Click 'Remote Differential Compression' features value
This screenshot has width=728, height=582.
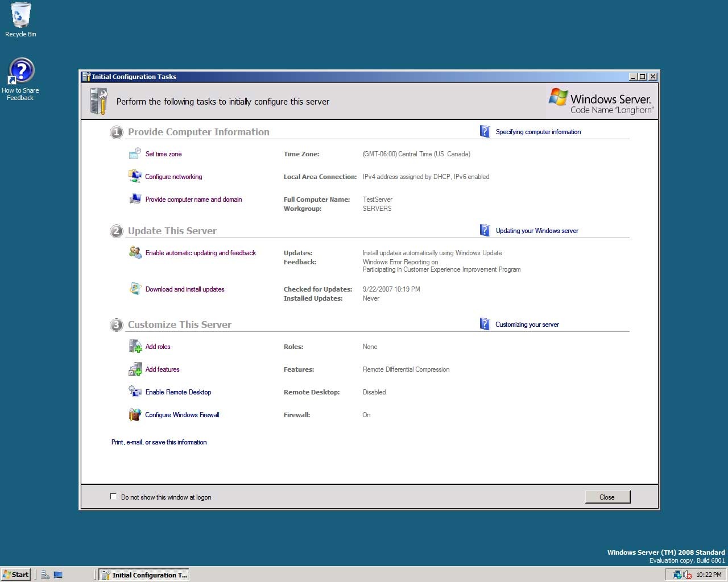click(406, 369)
